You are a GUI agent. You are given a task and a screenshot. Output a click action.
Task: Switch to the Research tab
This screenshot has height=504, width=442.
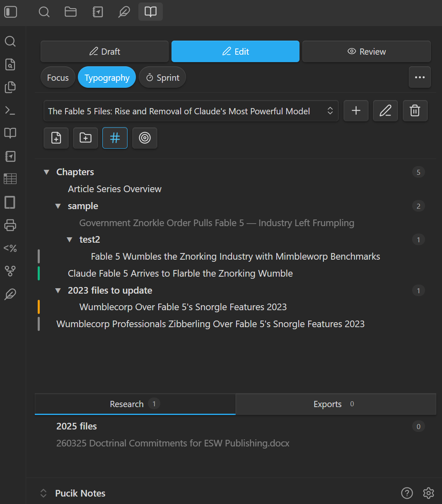pyautogui.click(x=135, y=404)
